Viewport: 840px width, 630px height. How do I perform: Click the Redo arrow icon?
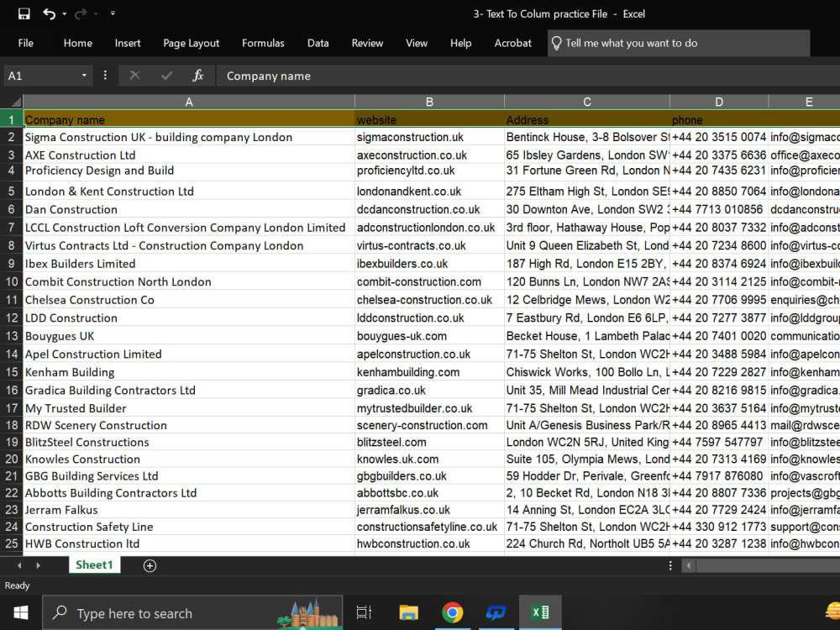click(x=81, y=14)
